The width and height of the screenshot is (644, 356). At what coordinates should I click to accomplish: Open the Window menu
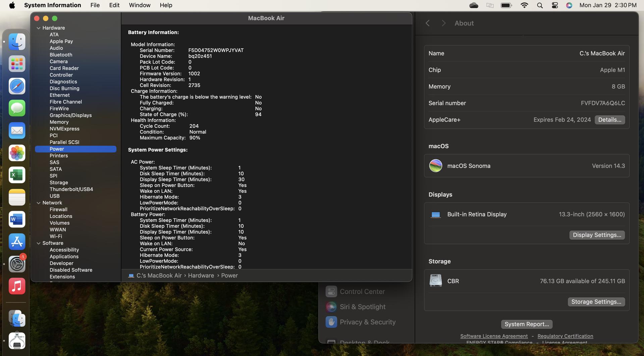(x=140, y=5)
